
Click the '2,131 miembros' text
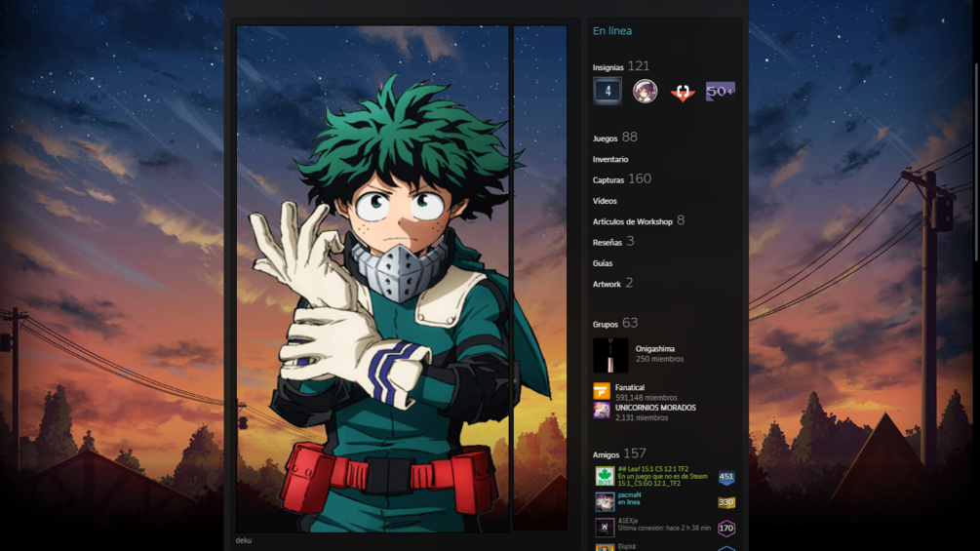click(642, 417)
